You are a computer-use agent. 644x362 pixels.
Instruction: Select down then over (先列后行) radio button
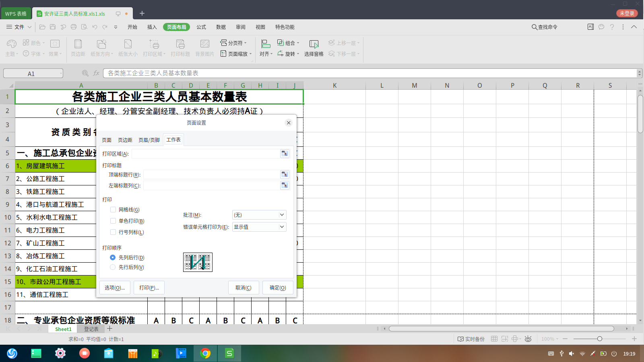(113, 257)
